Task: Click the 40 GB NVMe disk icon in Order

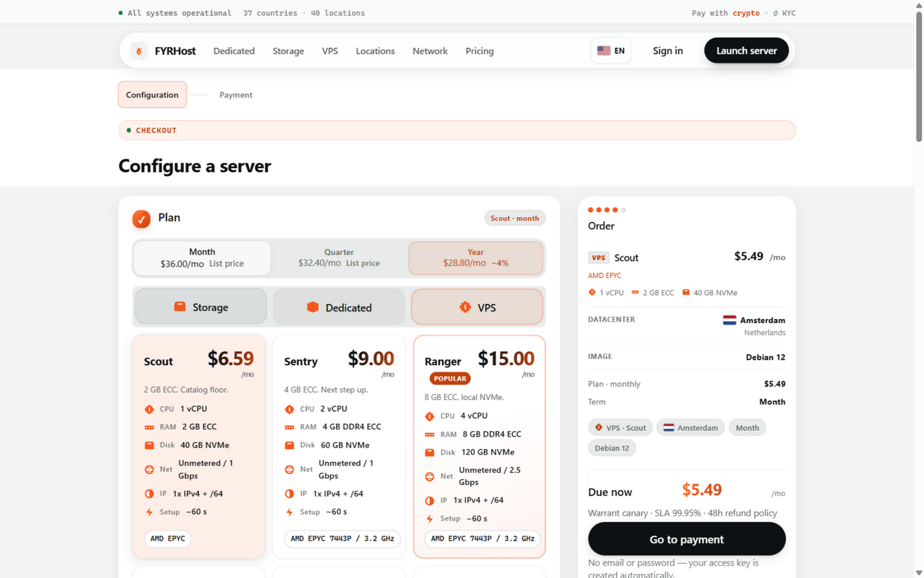Action: [x=686, y=292]
